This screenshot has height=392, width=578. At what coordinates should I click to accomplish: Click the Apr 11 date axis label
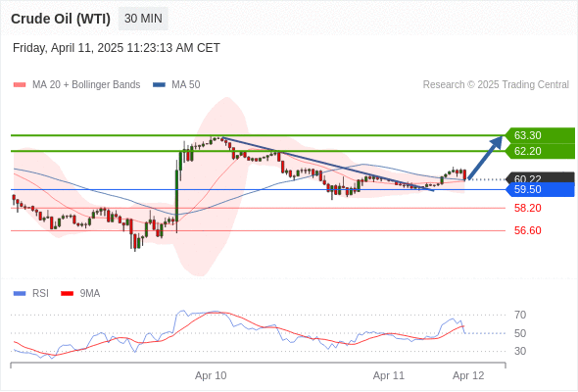[389, 375]
